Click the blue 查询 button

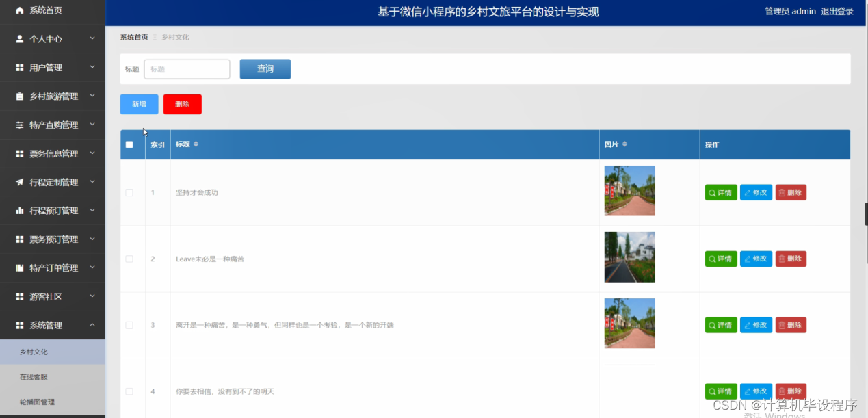(265, 68)
